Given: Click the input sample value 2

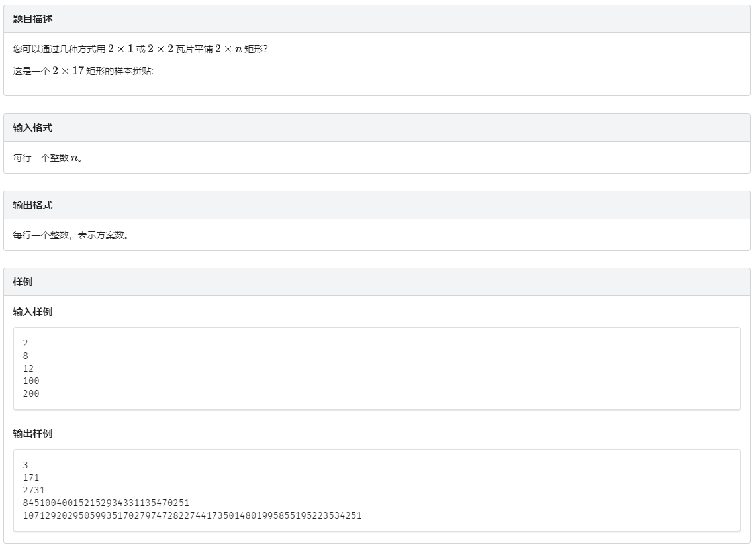Looking at the screenshot, I should click(26, 344).
